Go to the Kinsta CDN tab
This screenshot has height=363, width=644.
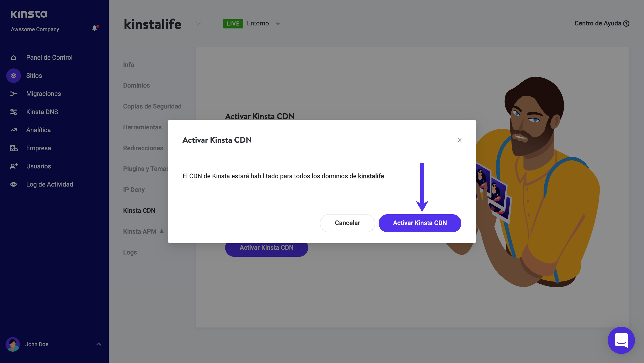[139, 210]
